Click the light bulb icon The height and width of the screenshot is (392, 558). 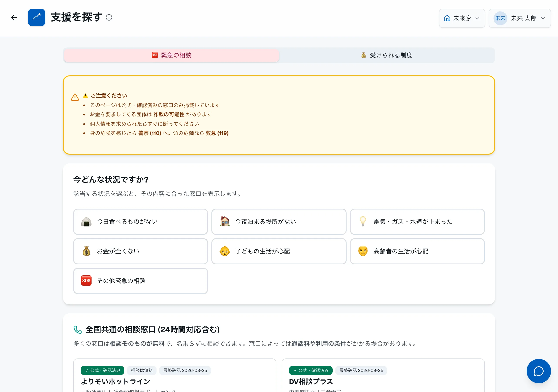click(x=363, y=221)
